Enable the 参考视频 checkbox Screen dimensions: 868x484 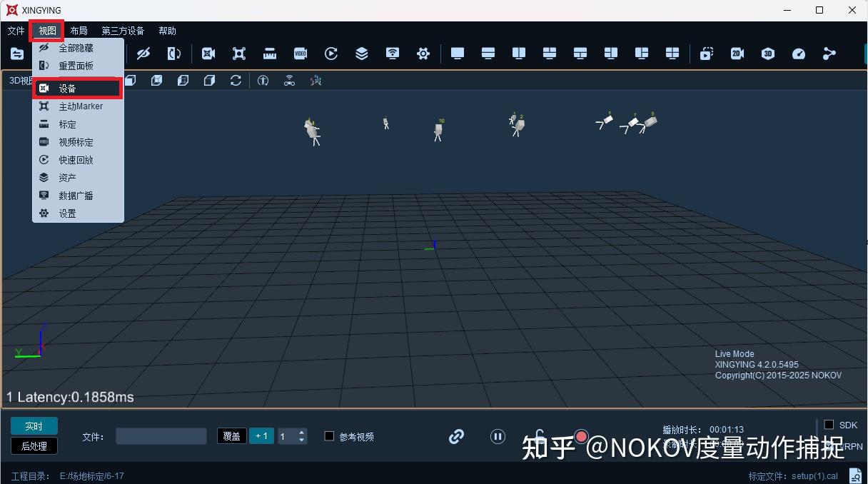tap(328, 436)
